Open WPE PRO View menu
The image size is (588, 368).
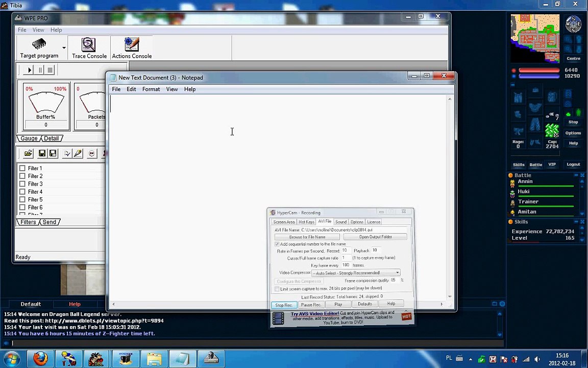click(38, 30)
